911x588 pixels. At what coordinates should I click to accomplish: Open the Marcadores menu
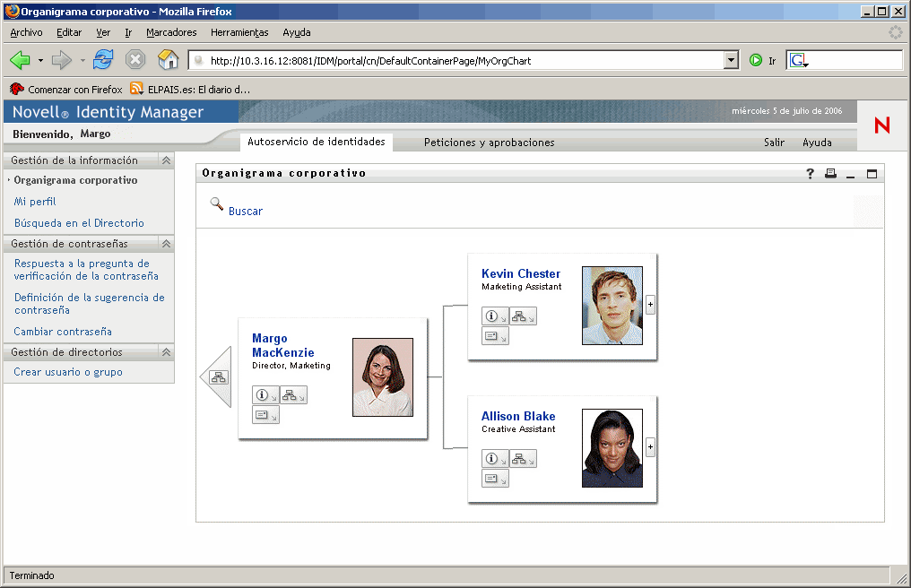pos(171,32)
